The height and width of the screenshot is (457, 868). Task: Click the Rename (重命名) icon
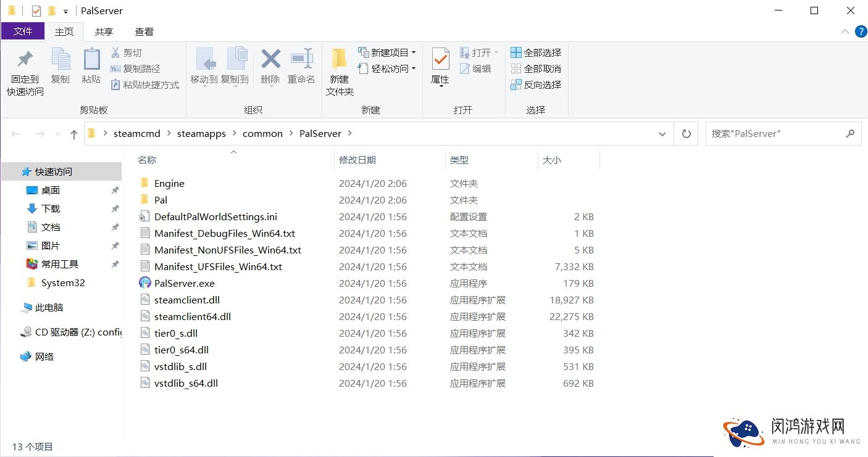click(x=302, y=59)
